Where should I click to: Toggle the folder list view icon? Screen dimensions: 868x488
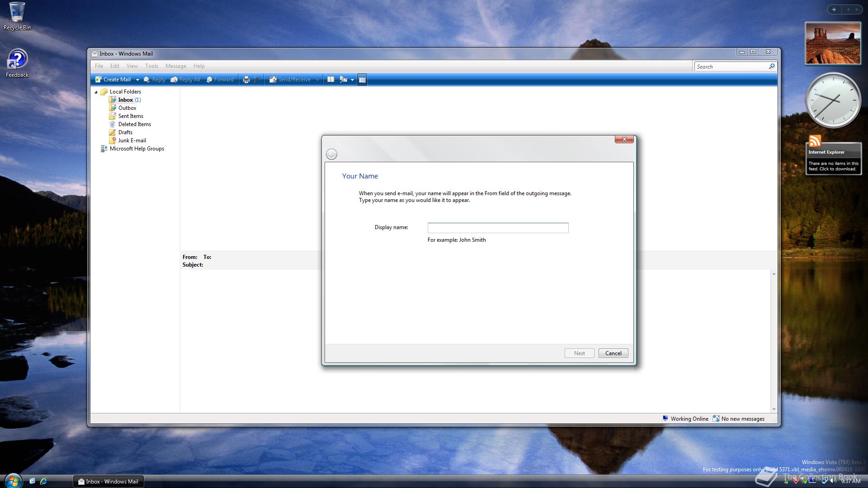(362, 80)
